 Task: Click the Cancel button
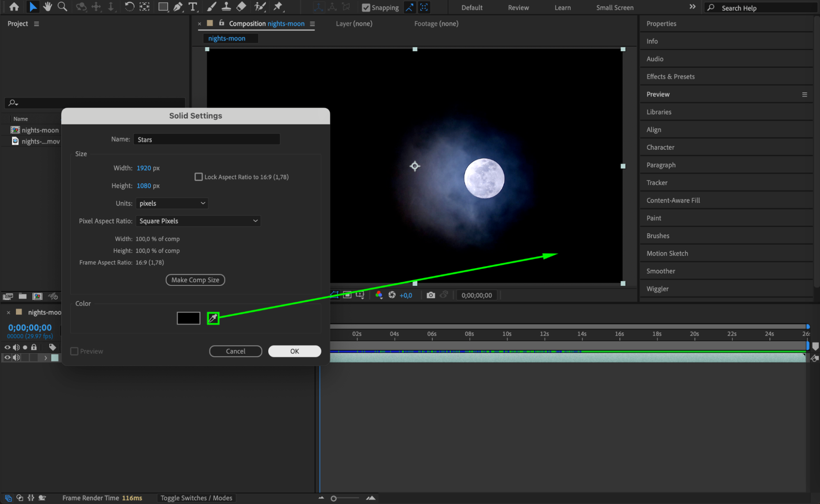pyautogui.click(x=235, y=351)
